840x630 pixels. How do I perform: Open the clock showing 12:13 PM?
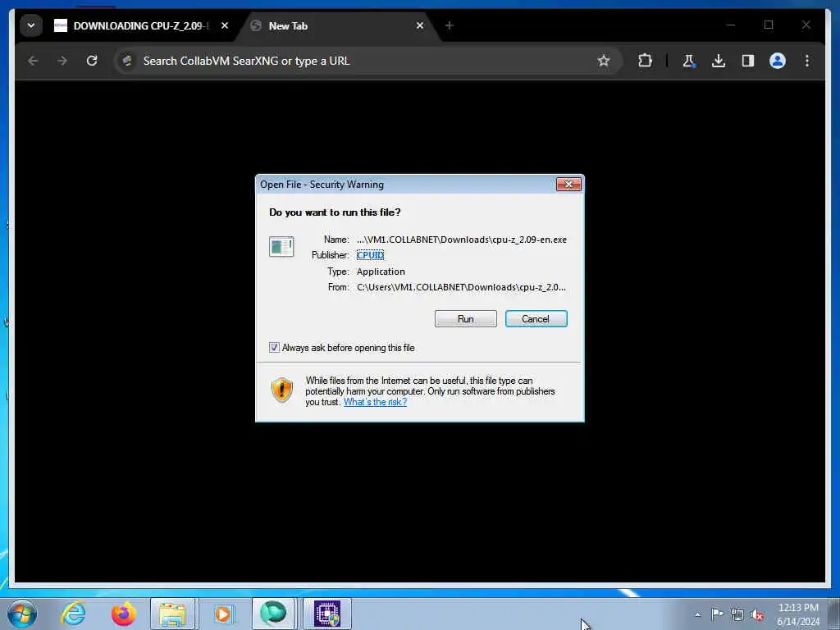[x=798, y=614]
